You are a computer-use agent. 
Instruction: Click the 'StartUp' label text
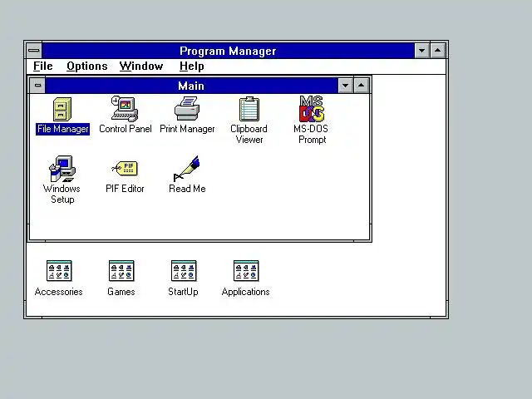tap(183, 292)
